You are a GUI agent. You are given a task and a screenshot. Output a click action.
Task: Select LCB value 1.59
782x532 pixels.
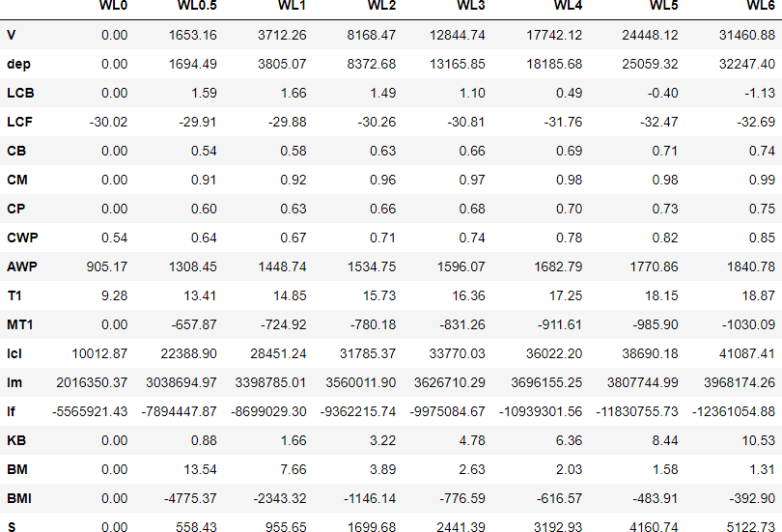coord(204,93)
